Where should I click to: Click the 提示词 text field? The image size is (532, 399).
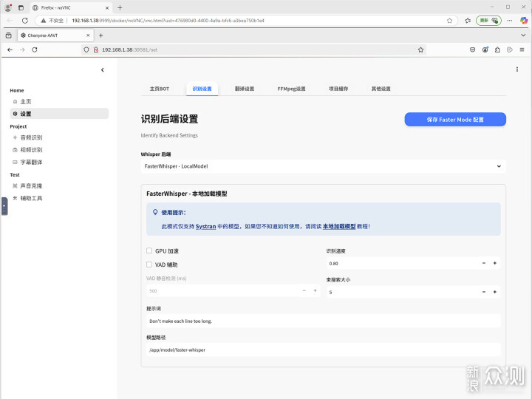pyautogui.click(x=324, y=321)
